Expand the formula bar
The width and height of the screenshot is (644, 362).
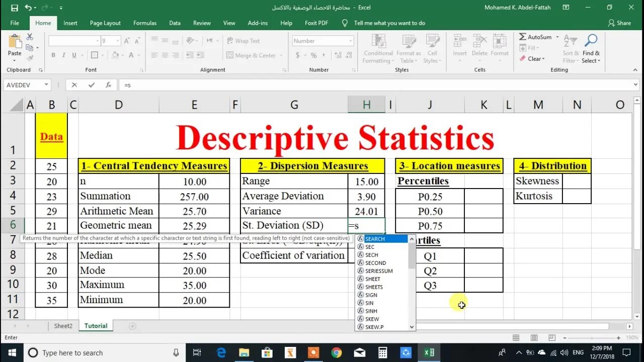point(636,85)
